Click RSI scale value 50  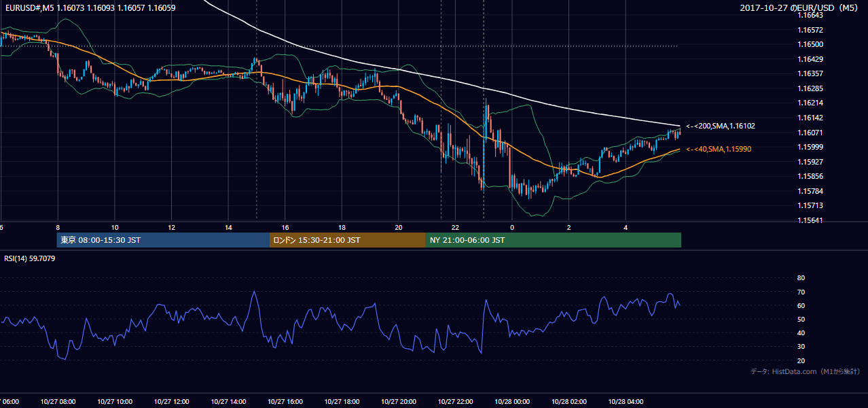(801, 319)
